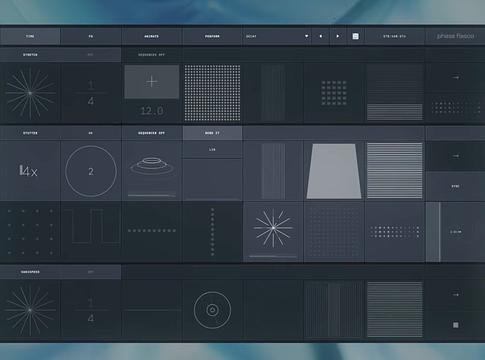
Task: Select the two-row bright dots pattern
Action: point(395,232)
